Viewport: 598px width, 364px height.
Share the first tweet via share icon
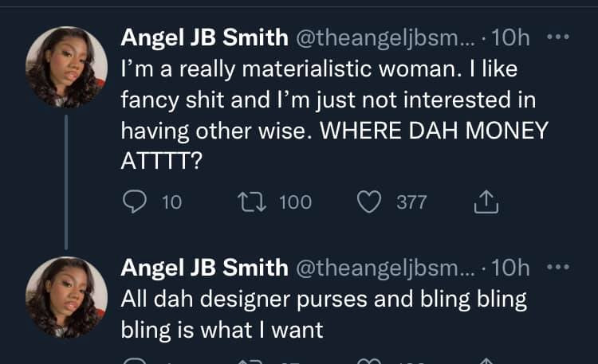tap(485, 202)
